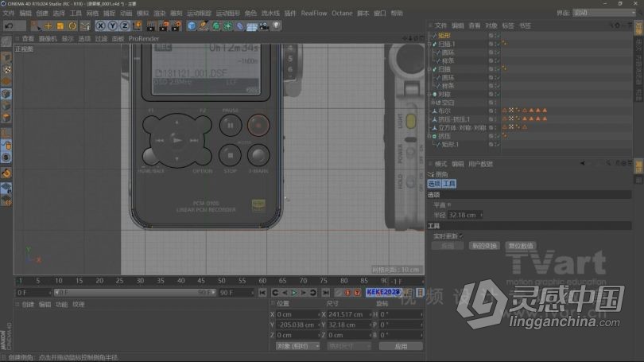Click the 应用 apply button in coordinates
Image resolution: width=644 pixels, height=362 pixels.
pyautogui.click(x=401, y=346)
